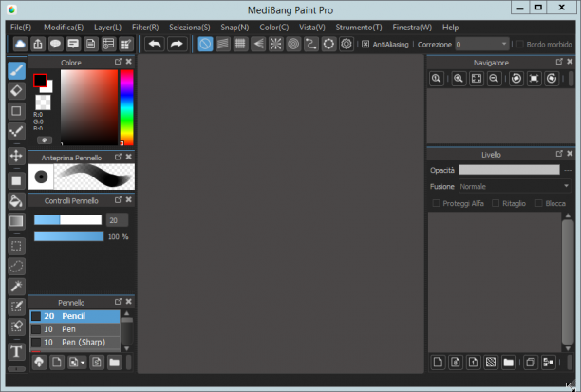The image size is (581, 392).
Task: Undock the Navigatore panel
Action: [559, 62]
